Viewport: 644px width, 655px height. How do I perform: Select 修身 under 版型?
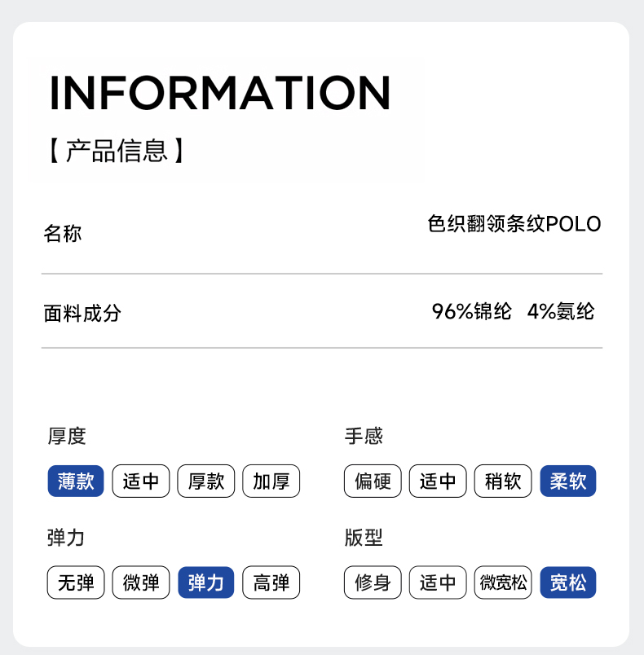373,582
